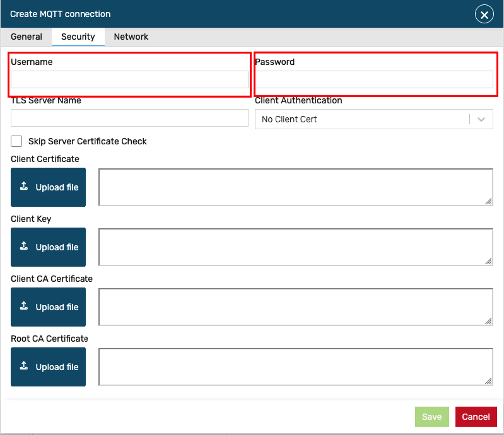Click the "Client Authentication" label text

pos(298,101)
